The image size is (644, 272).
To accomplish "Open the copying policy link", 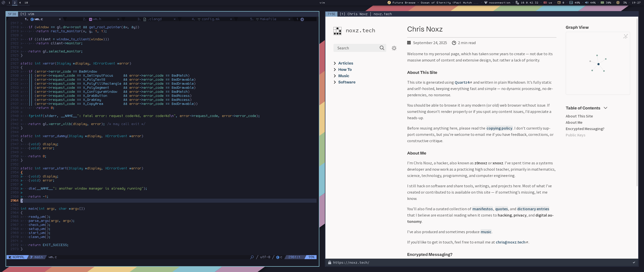I will [x=499, y=128].
